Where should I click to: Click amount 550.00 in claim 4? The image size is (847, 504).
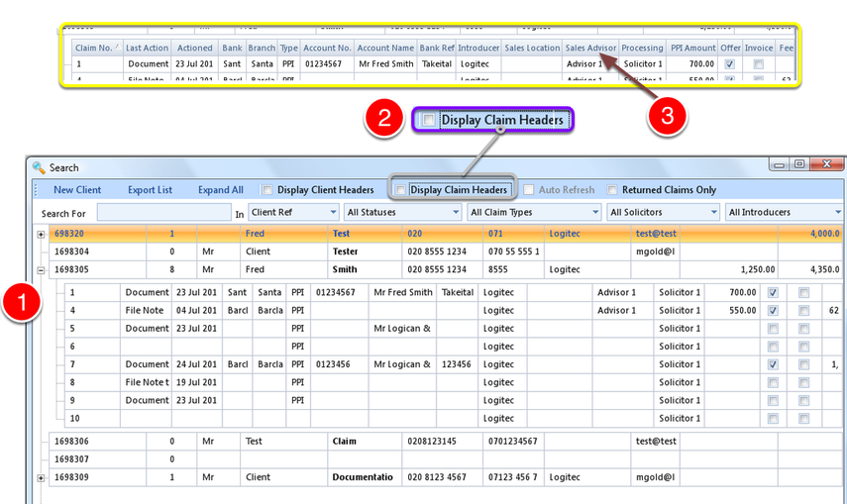tap(743, 311)
